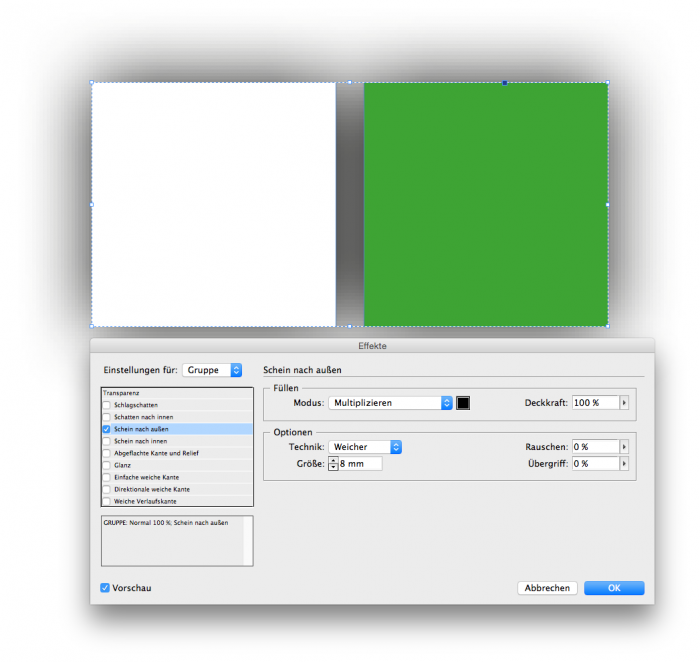
Task: Click the white rectangle on canvas
Action: click(214, 204)
